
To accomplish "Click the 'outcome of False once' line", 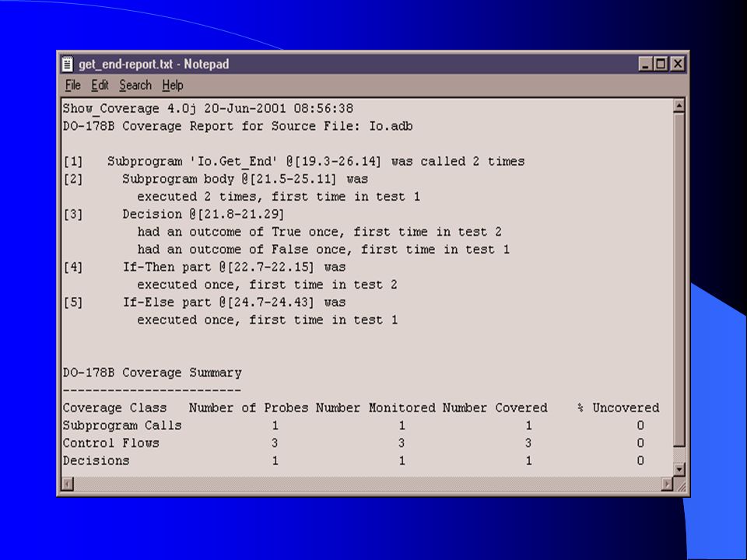I will pyautogui.click(x=324, y=250).
